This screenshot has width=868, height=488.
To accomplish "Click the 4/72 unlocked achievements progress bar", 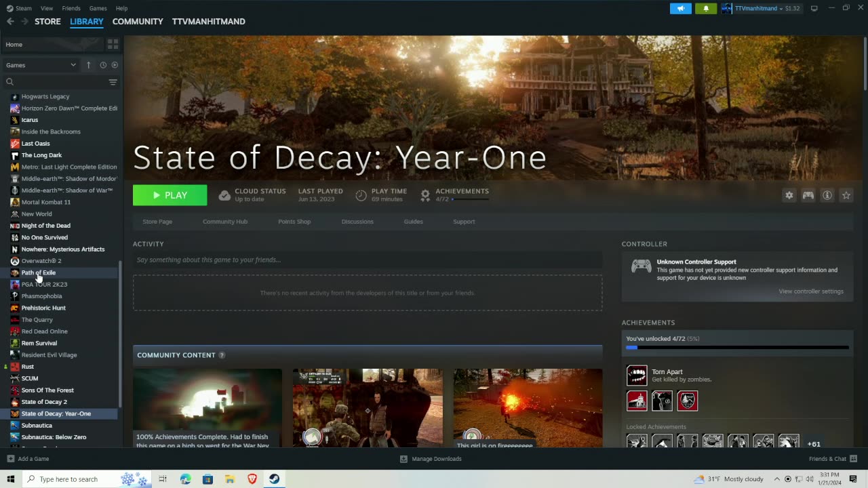I will click(737, 348).
